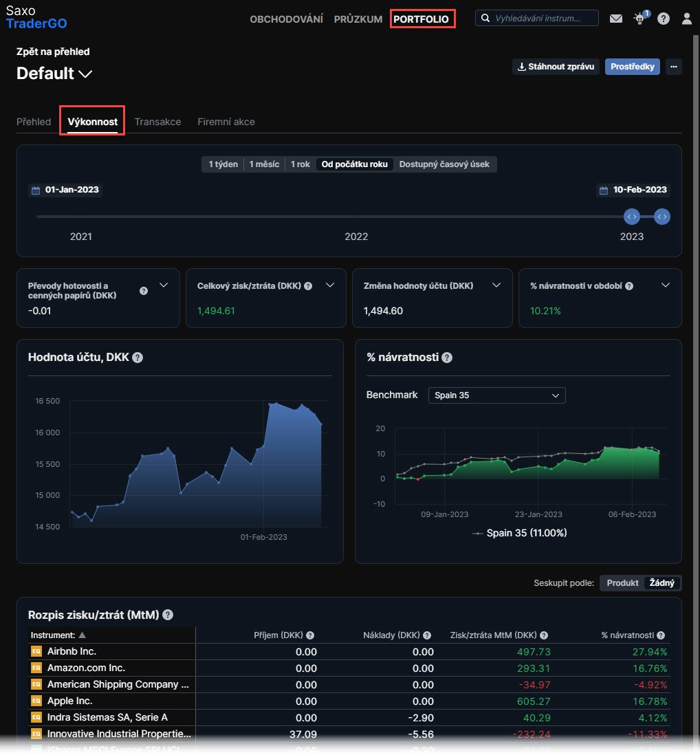Viewport: 700px width, 755px height.
Task: Show help for Celkový zisk/ztráta card
Action: (308, 286)
